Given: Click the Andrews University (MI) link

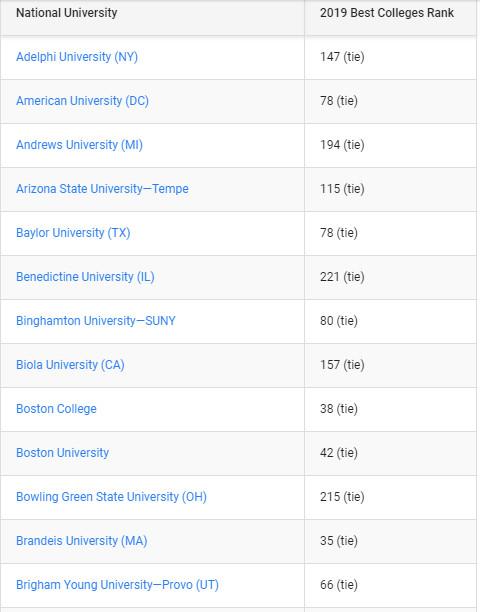Looking at the screenshot, I should point(79,145).
